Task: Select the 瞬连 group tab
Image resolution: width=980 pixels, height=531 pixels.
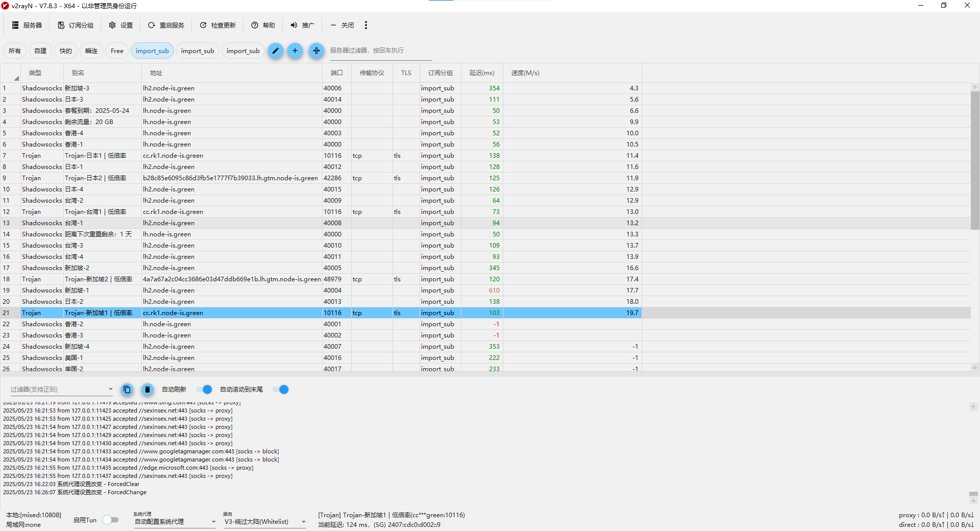Action: pos(91,51)
